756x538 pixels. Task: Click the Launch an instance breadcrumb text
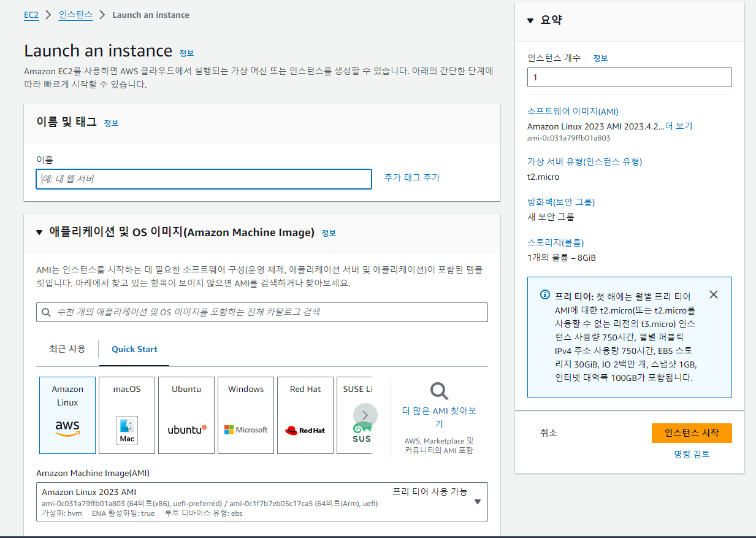click(151, 15)
